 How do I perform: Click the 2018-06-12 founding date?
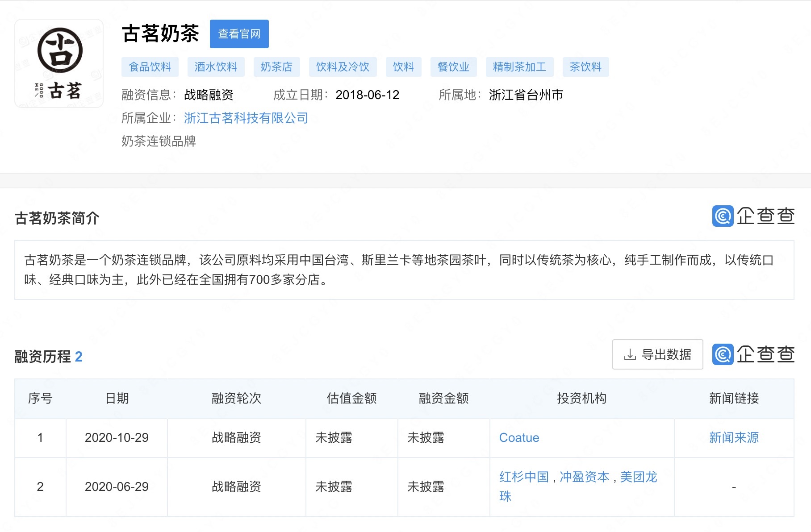[x=367, y=95]
